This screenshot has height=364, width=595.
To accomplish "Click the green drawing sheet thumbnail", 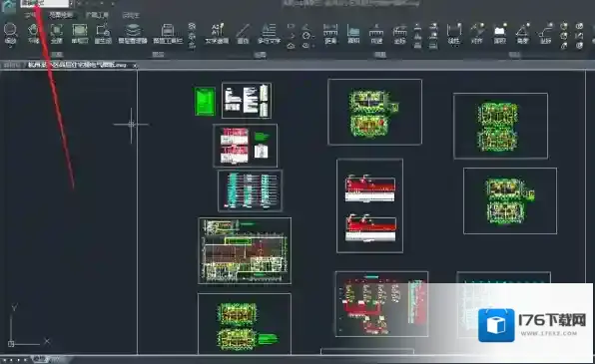I will [x=205, y=102].
